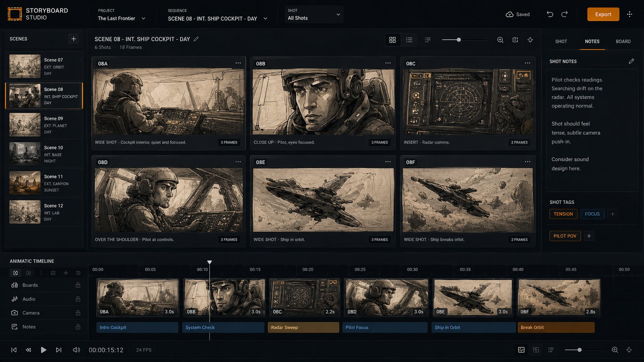
Task: Zoom in on storyboard with the top magnifier
Action: click(500, 40)
